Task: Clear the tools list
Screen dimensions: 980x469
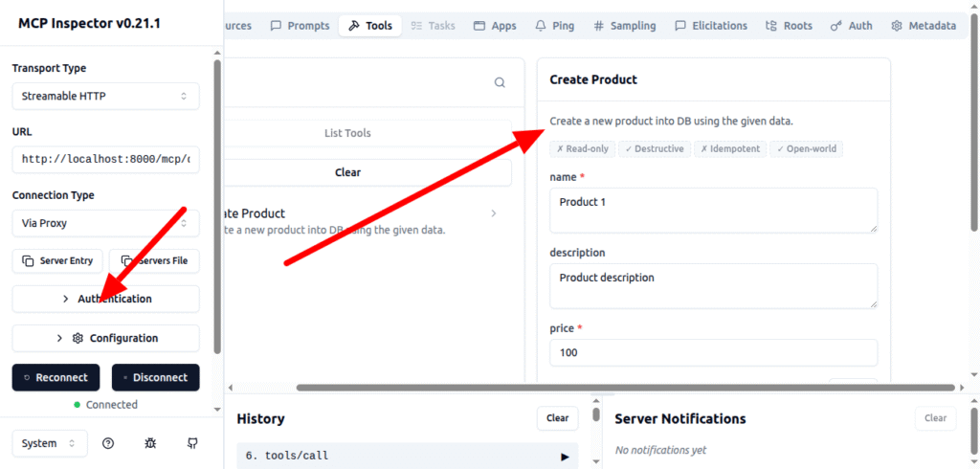Action: tap(368, 172)
